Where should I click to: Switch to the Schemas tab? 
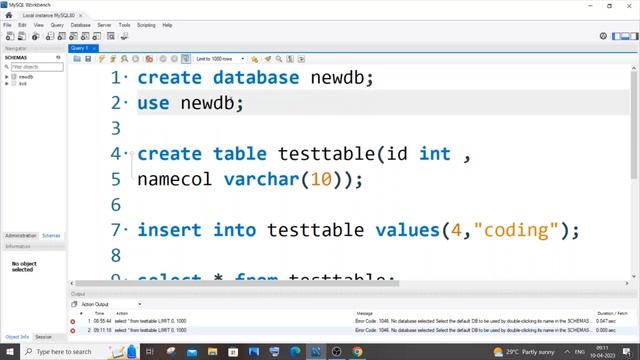coord(51,236)
